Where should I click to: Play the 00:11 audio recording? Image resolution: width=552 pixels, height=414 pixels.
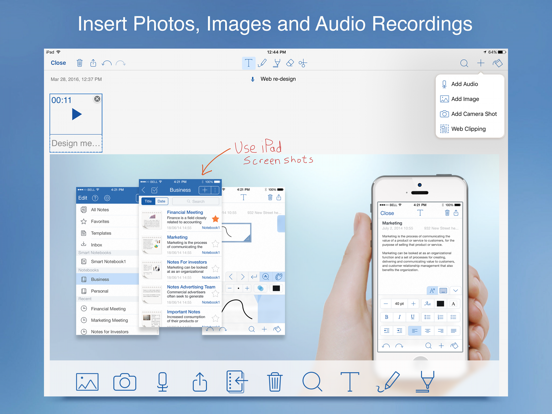coord(77,114)
